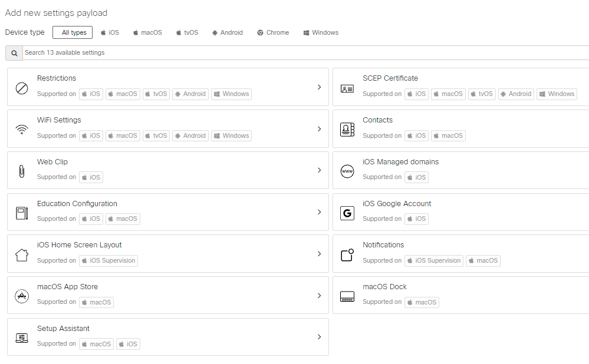The height and width of the screenshot is (364, 589).
Task: Click the search magnifier button
Action: pos(14,52)
